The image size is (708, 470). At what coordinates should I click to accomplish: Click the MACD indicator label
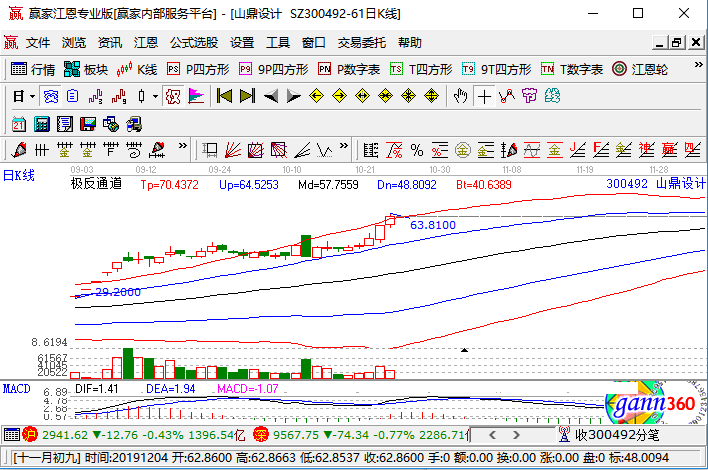17,389
